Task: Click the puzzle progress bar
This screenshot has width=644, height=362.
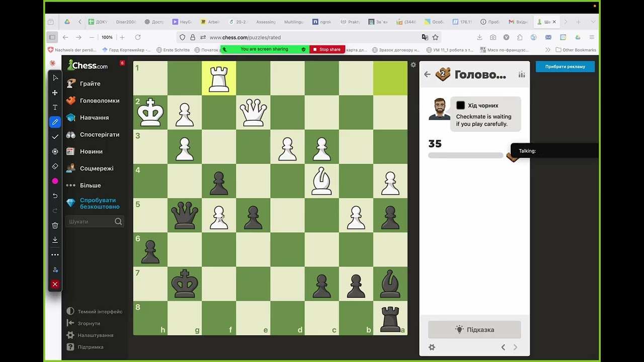Action: (466, 156)
